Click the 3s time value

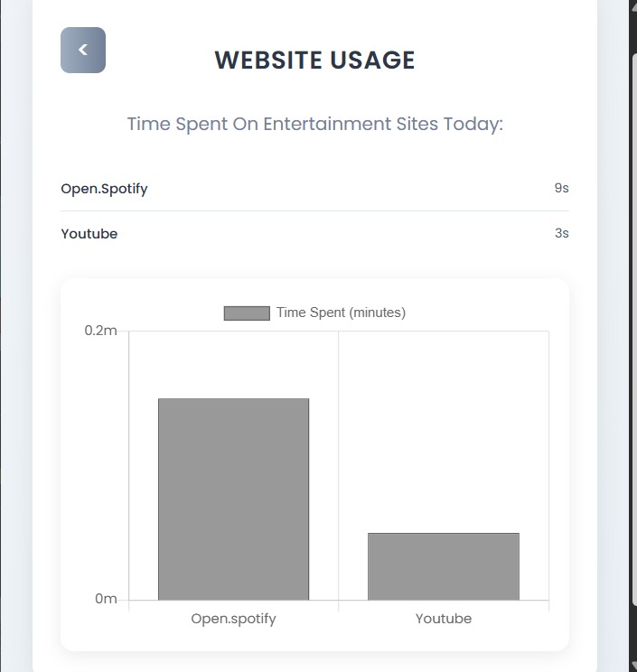point(562,233)
